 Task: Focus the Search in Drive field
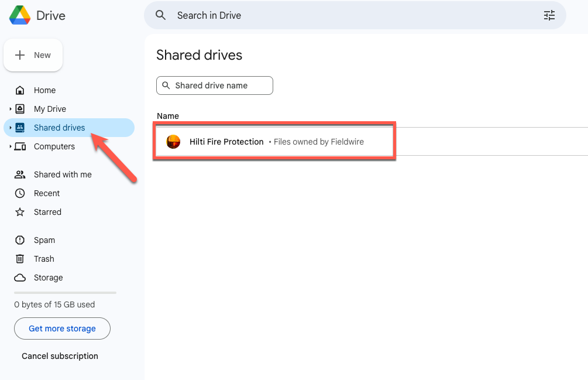pos(355,15)
